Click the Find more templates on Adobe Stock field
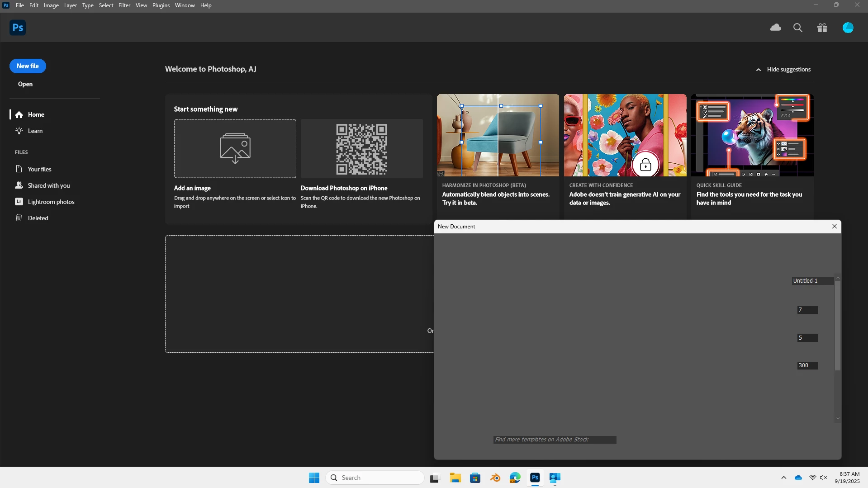The image size is (868, 488). pos(555,440)
